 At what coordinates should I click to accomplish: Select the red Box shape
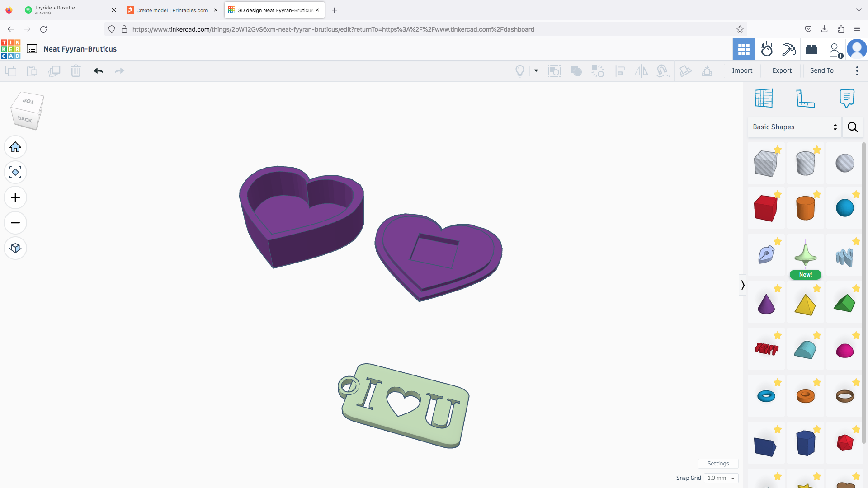766,208
